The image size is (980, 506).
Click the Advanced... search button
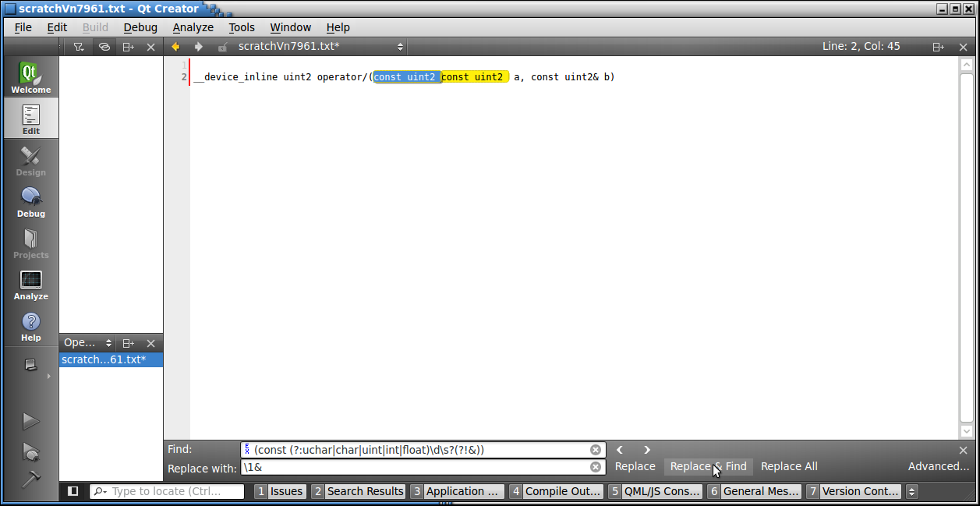point(939,466)
